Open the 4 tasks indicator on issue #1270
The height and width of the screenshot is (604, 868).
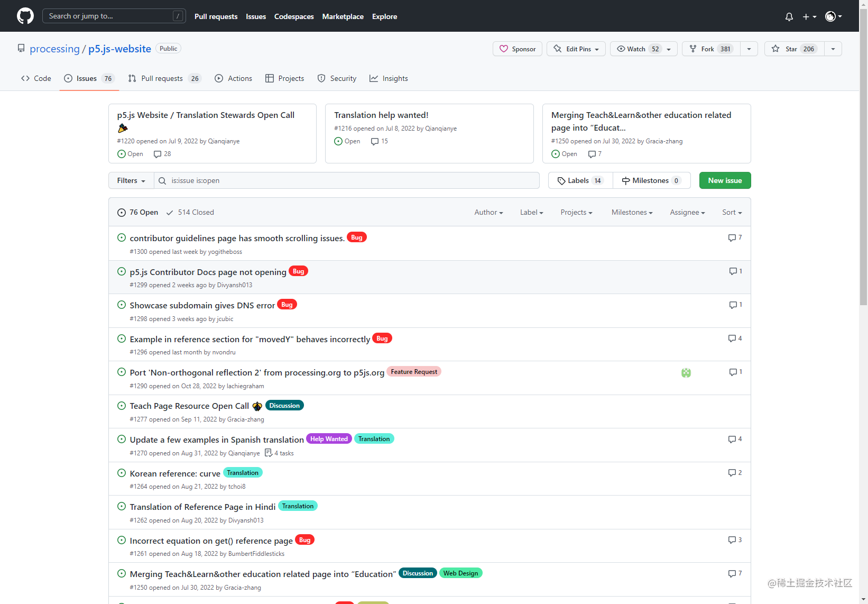pyautogui.click(x=279, y=453)
